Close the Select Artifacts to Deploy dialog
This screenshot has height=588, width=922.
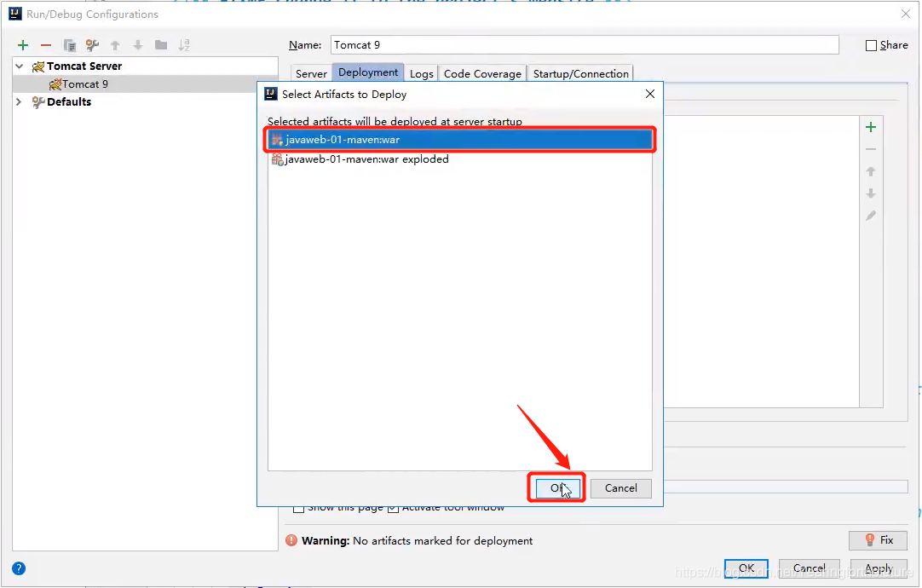tap(650, 94)
